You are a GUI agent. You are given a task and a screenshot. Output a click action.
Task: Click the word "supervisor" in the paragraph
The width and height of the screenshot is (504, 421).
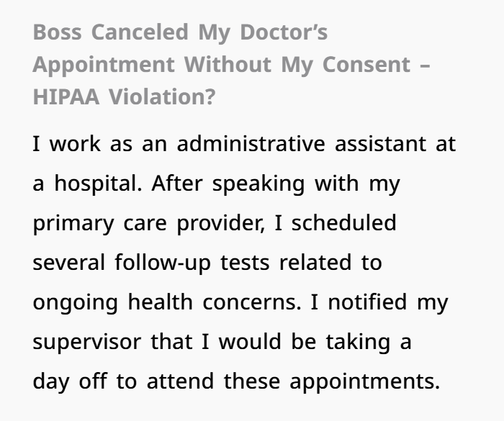click(87, 343)
